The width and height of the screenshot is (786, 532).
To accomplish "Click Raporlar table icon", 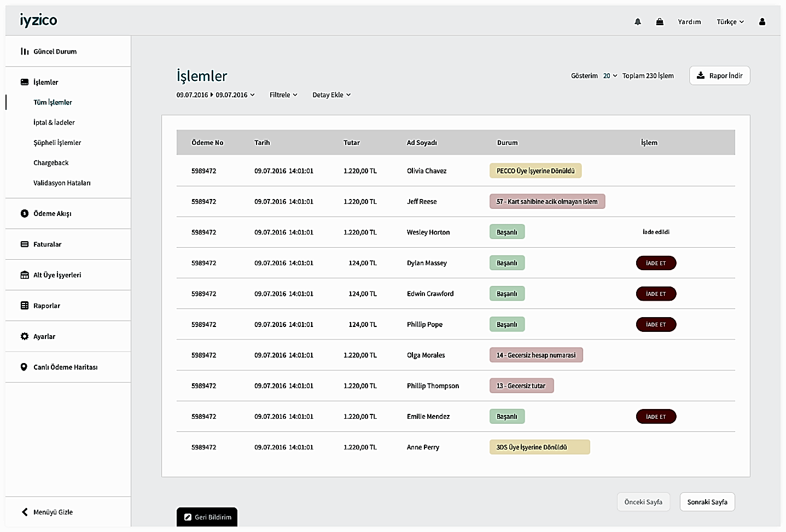I will (x=25, y=306).
